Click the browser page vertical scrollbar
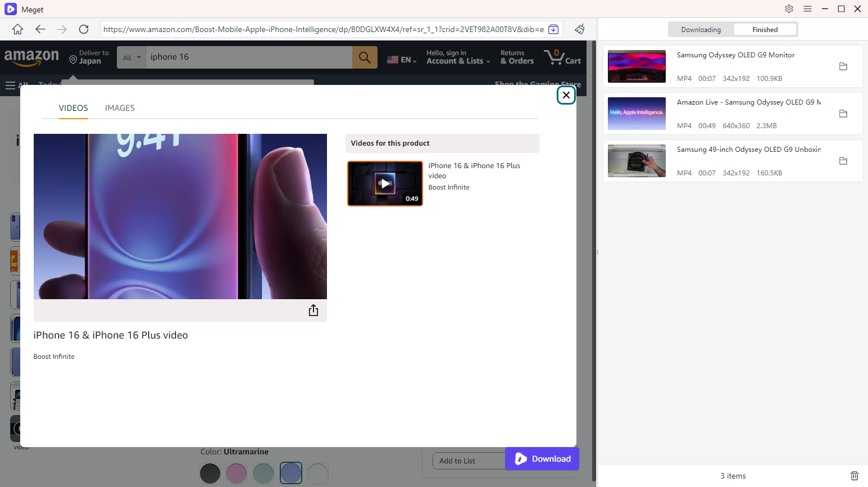Viewport: 868px width, 487px height. (593, 261)
